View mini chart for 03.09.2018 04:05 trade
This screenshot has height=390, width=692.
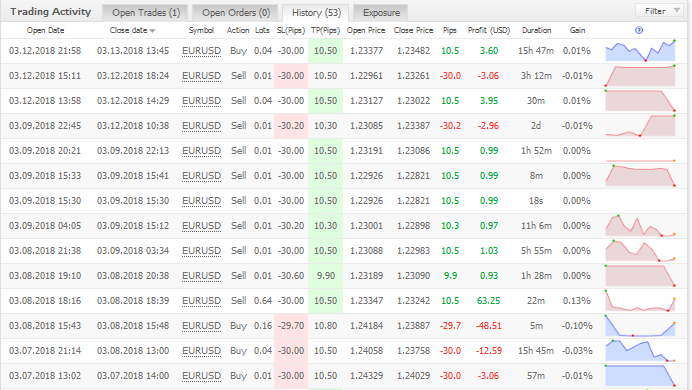(640, 225)
